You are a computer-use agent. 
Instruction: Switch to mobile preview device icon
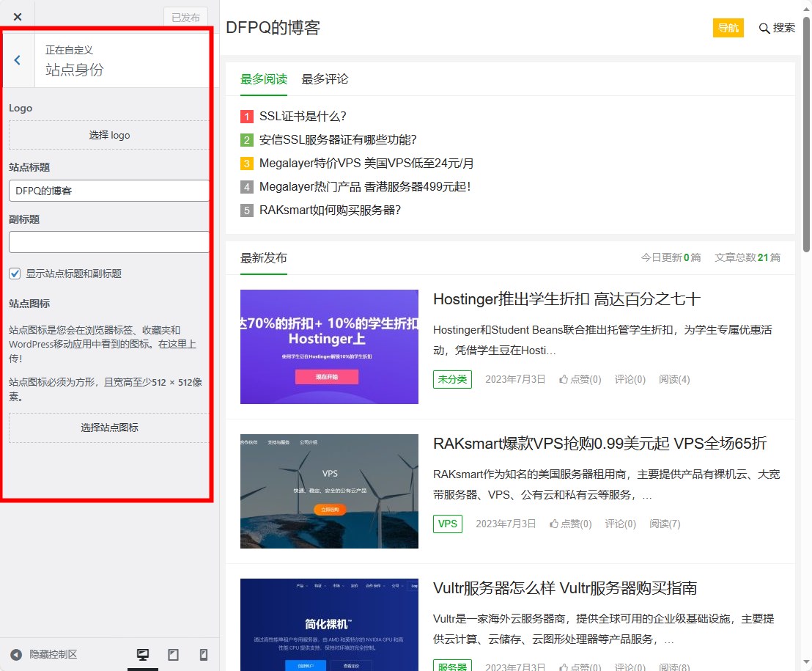pyautogui.click(x=204, y=655)
